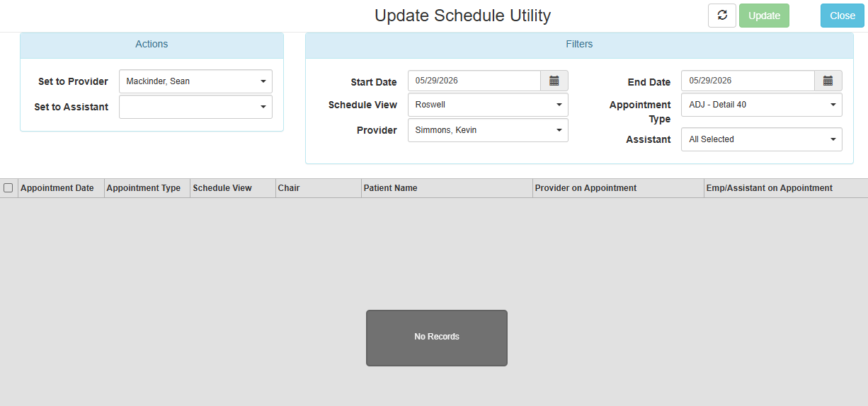Click the green Update button
The image size is (868, 406).
point(764,16)
